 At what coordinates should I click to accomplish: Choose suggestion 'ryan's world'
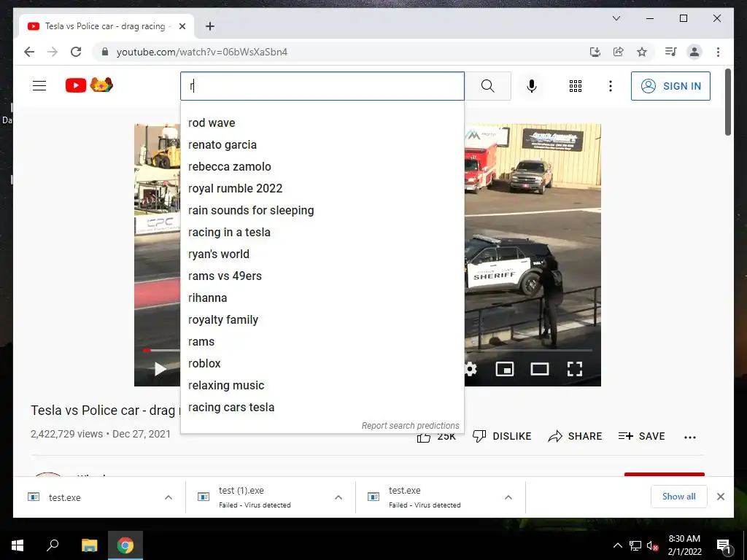pos(322,254)
